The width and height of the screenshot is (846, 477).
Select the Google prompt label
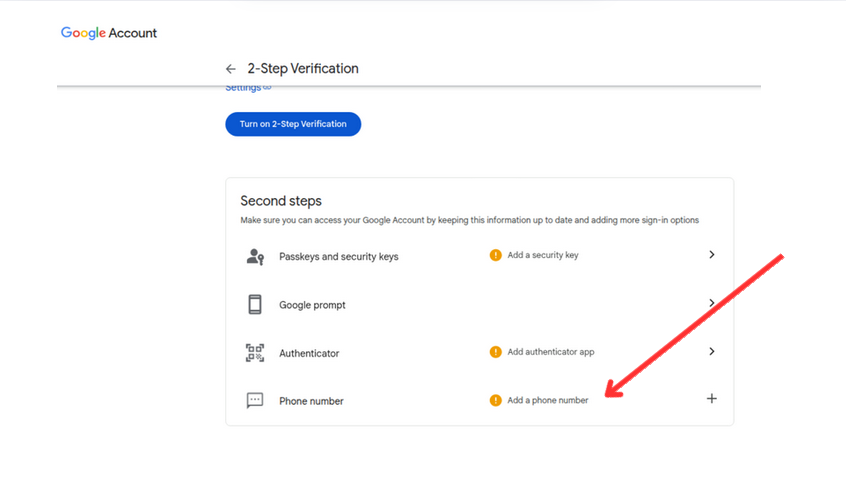312,305
